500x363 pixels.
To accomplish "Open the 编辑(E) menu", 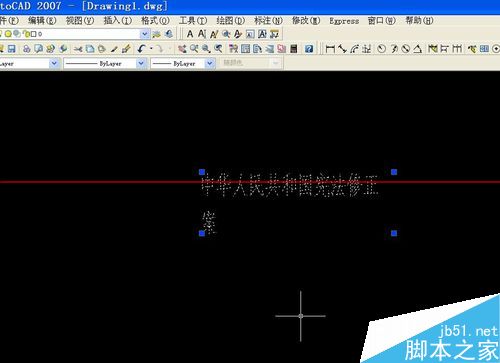I will [42, 21].
